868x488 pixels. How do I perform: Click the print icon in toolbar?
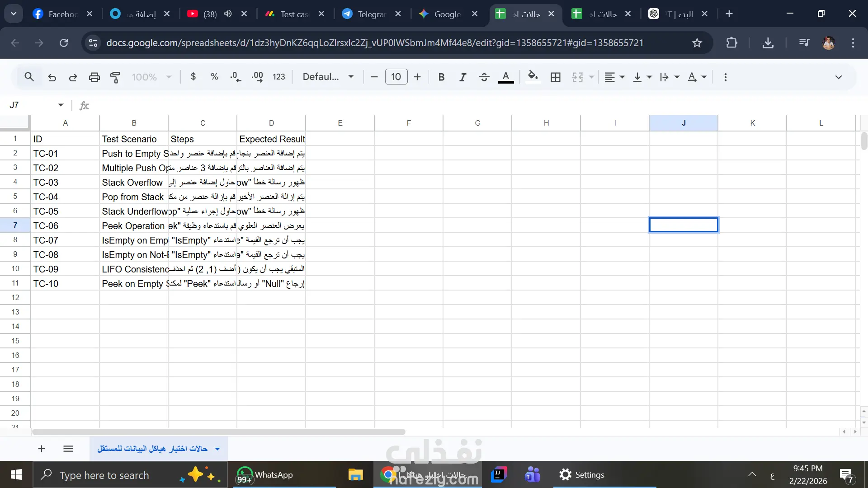(x=94, y=77)
